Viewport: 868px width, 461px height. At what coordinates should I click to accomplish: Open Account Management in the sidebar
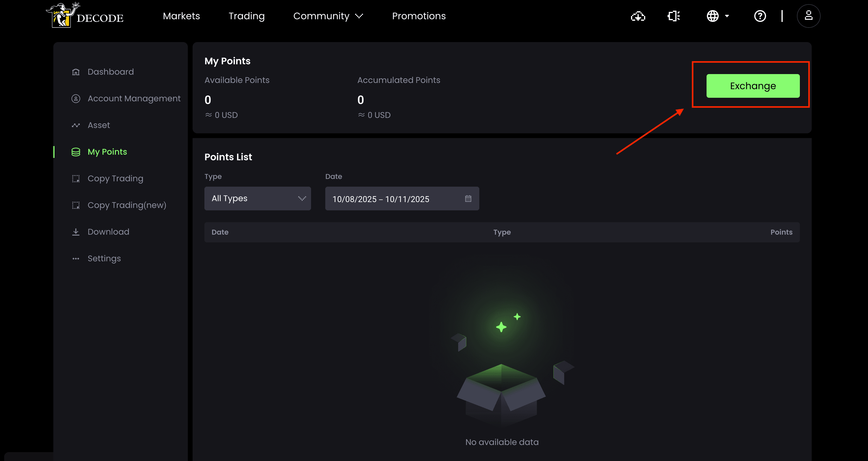[134, 98]
